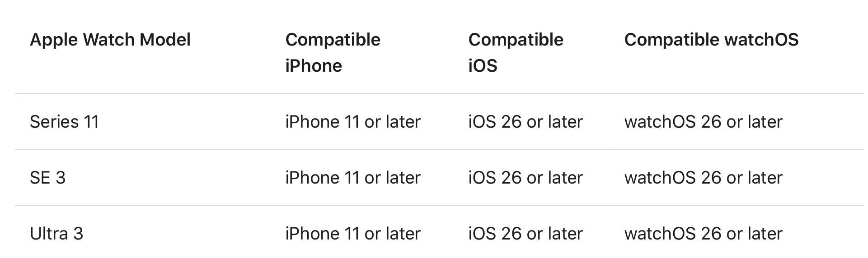
Task: Click iPhone 11 or later in SE 3 row
Action: [x=353, y=178]
